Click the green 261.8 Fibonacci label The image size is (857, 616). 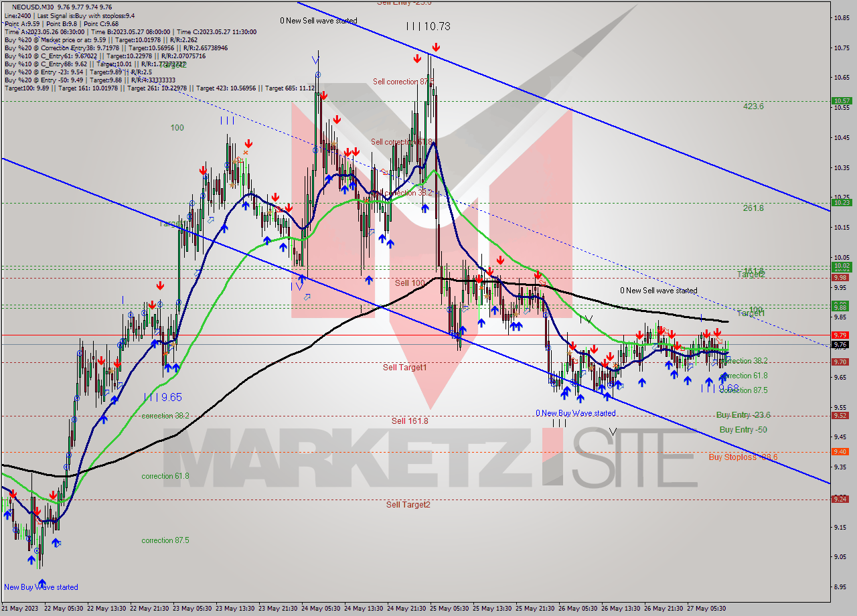(x=753, y=208)
